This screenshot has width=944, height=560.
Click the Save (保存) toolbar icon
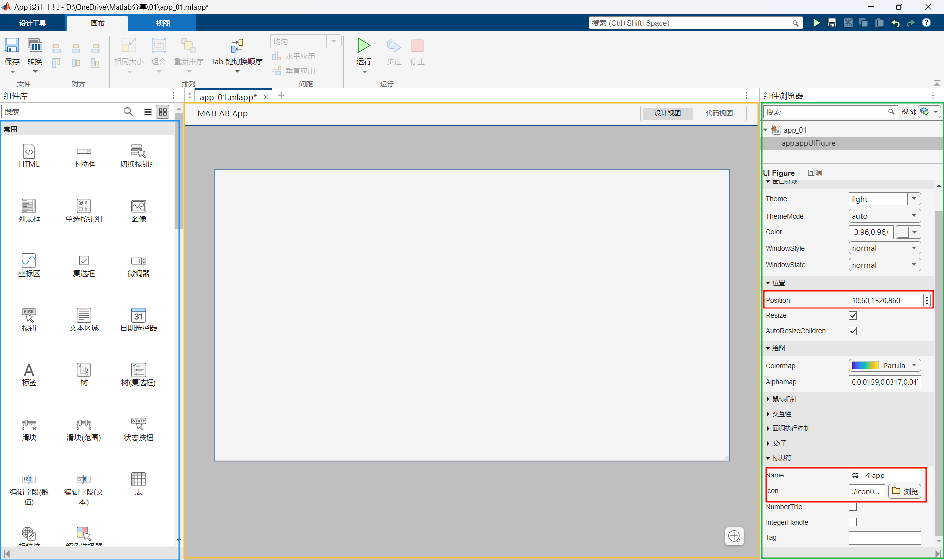[x=12, y=46]
